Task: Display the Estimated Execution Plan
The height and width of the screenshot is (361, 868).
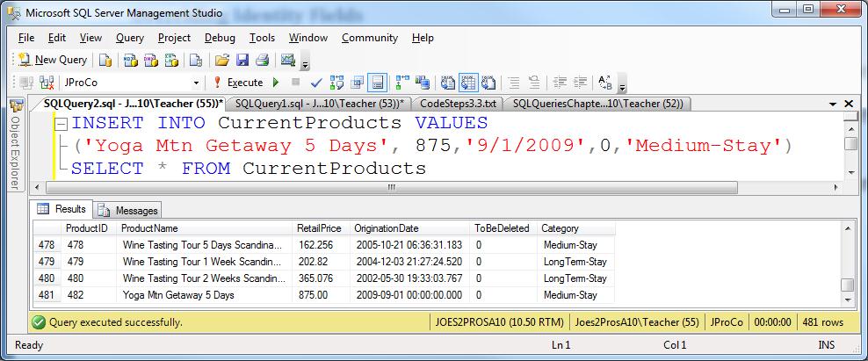Action: [x=336, y=83]
